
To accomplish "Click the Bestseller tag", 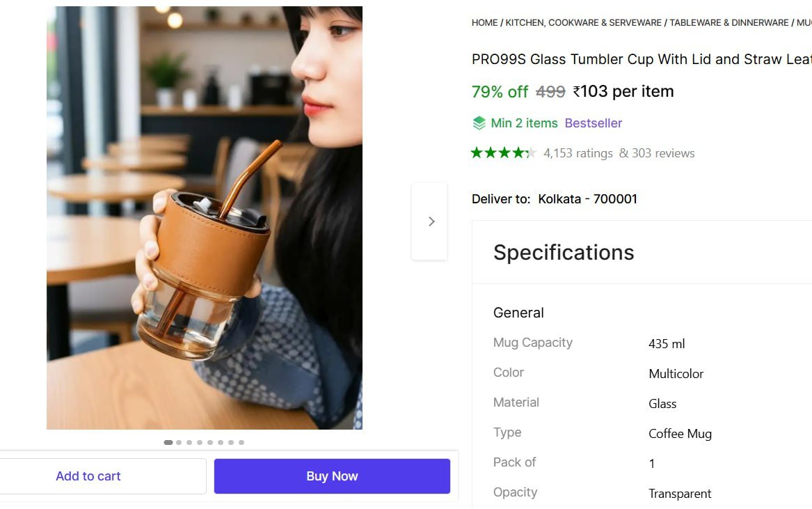I will (593, 123).
